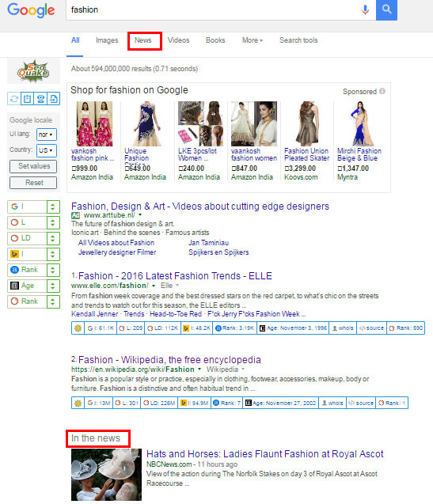Open the ELLE Latest Fashion Trends result

(x=175, y=276)
